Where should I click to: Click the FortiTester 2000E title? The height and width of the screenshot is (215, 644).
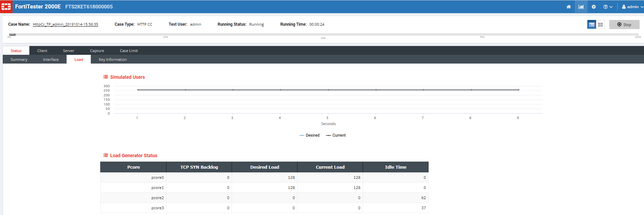tap(38, 6)
